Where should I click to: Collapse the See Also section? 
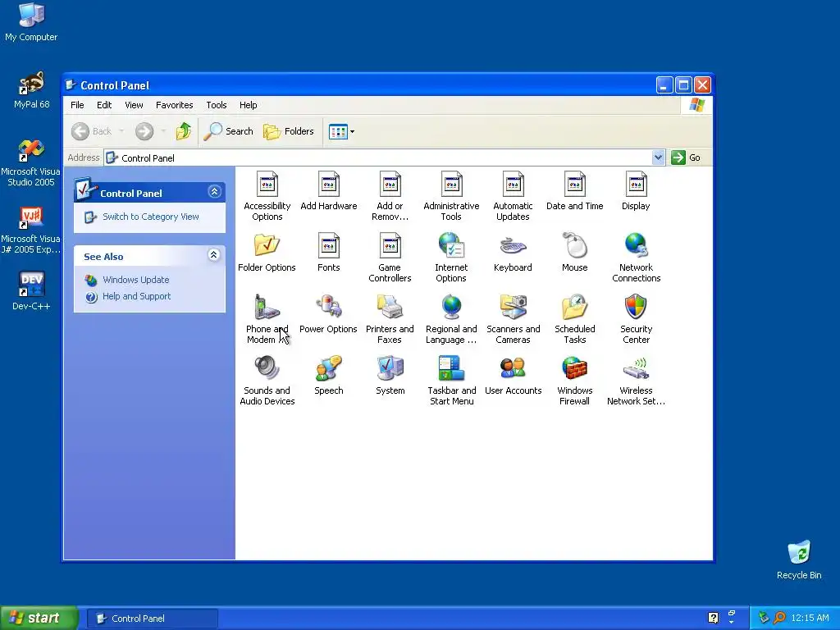214,255
